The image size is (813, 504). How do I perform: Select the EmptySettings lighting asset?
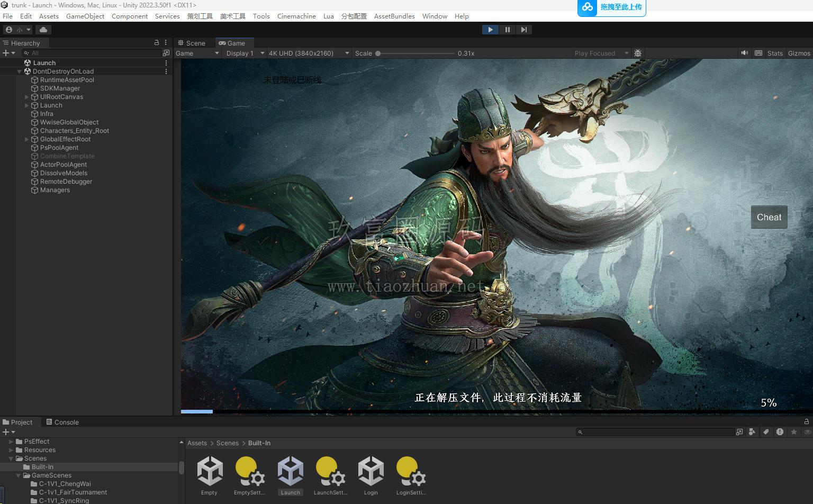[x=249, y=476]
